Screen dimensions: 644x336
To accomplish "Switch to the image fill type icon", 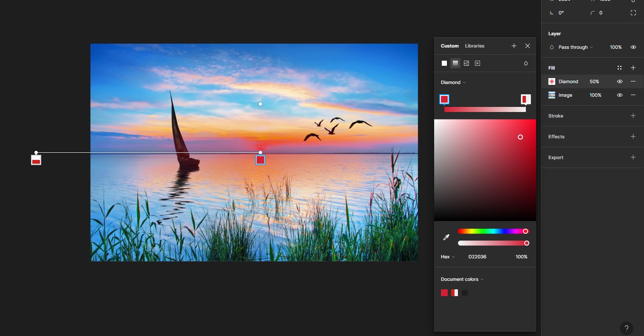I will click(466, 63).
